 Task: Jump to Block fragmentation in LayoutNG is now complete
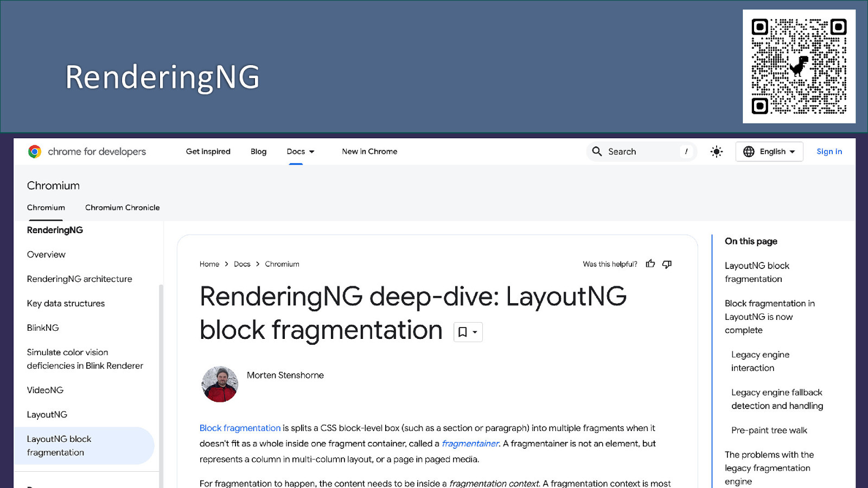tap(770, 317)
